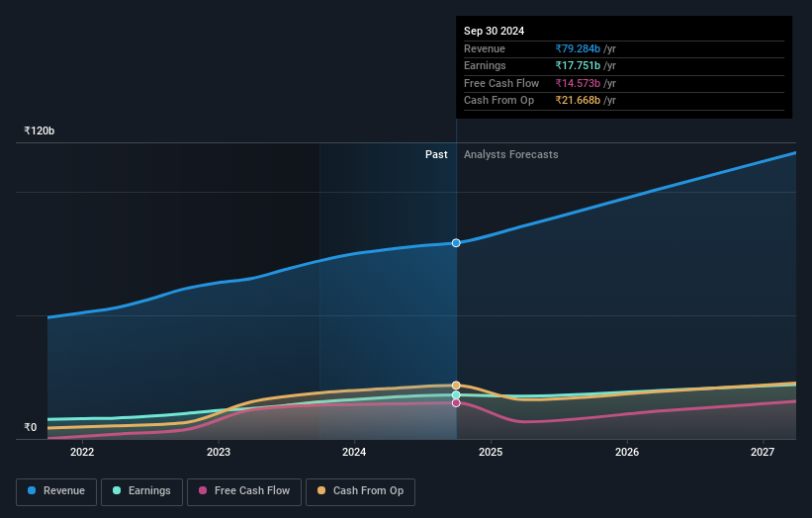
Task: Click the orange Cash From Op data marker
Action: pyautogui.click(x=456, y=385)
